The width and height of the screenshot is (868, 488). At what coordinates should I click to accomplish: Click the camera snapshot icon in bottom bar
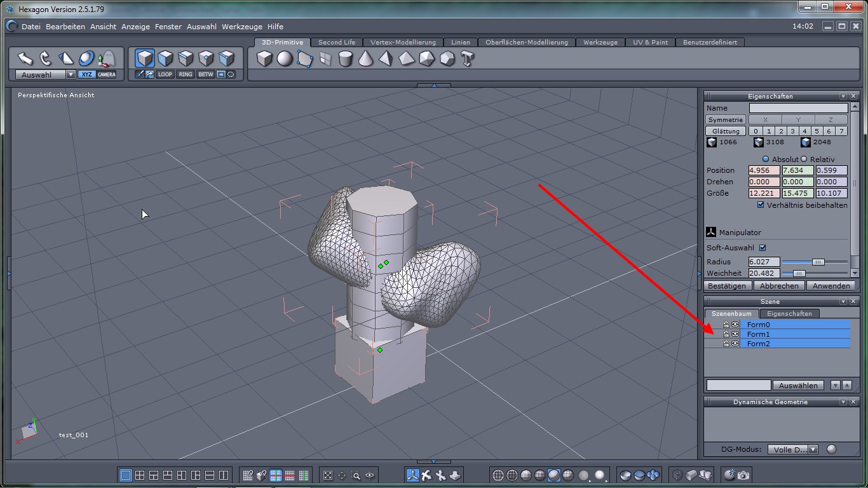(x=743, y=475)
